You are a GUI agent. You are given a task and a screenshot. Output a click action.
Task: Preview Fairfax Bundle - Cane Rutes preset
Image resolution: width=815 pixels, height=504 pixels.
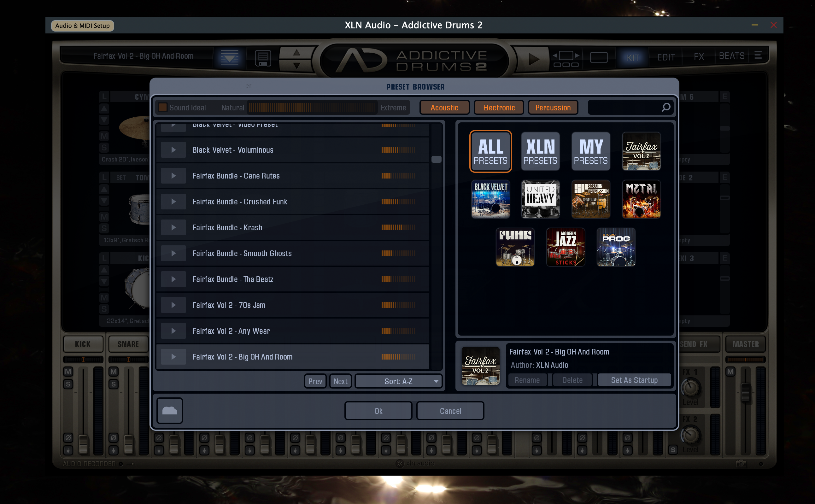(x=173, y=176)
